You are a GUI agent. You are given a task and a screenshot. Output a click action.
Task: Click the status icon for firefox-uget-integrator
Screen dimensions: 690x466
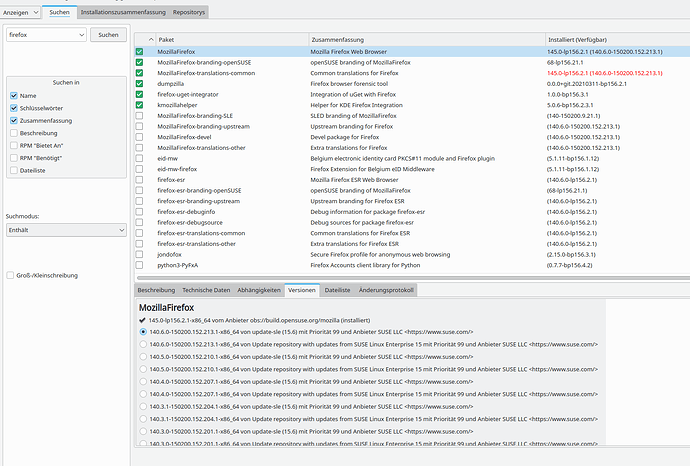click(140, 95)
